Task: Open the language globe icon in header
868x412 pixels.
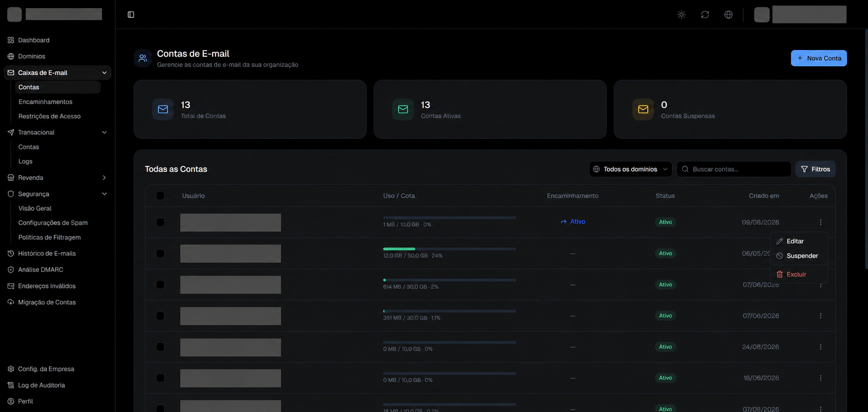Action: tap(728, 15)
